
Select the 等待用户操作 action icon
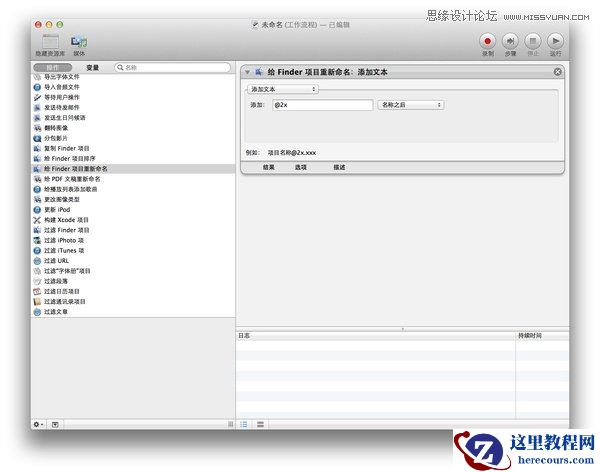pos(37,97)
